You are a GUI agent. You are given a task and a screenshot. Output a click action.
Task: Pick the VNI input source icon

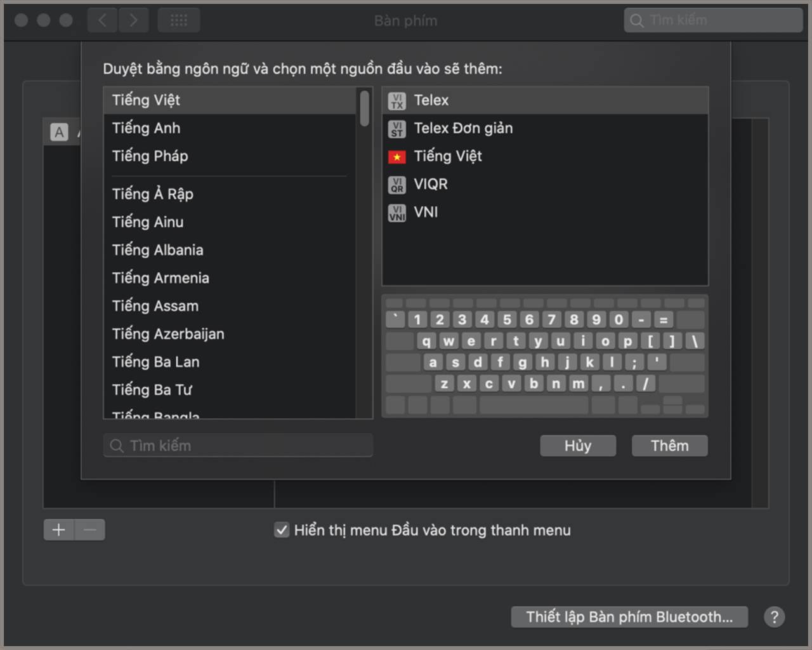397,213
